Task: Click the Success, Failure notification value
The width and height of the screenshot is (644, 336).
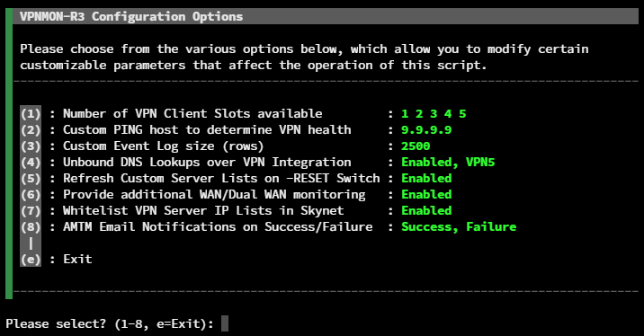Action: [x=459, y=227]
